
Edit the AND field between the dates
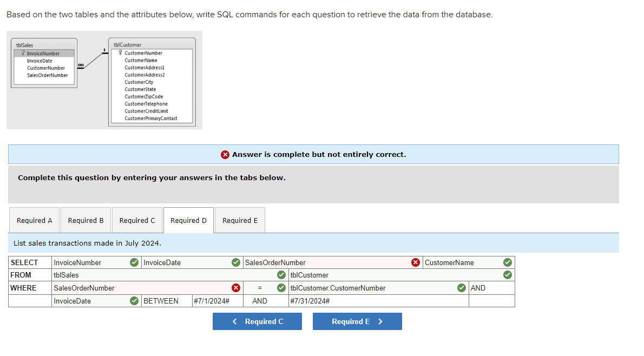tap(266, 301)
